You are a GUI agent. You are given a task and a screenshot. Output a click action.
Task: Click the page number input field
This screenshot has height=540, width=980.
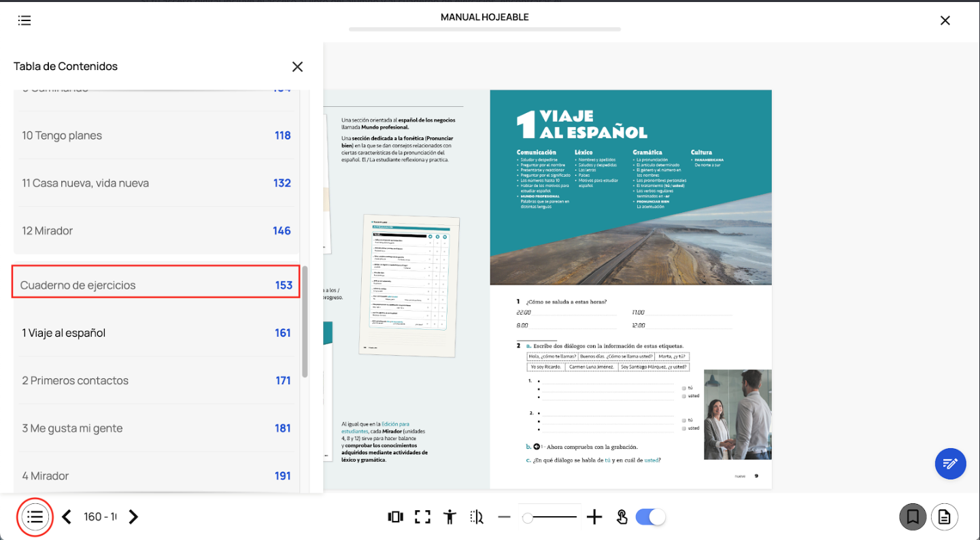(100, 517)
